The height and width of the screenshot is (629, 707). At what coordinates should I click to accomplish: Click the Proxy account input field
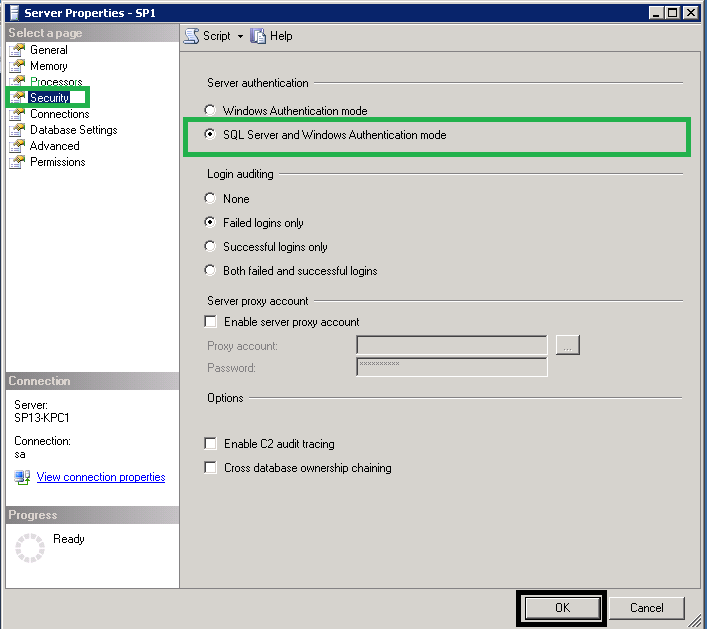coord(452,345)
